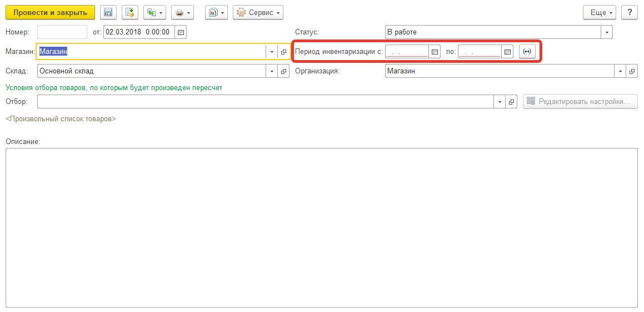Open calendar for inventory period end

coord(507,52)
